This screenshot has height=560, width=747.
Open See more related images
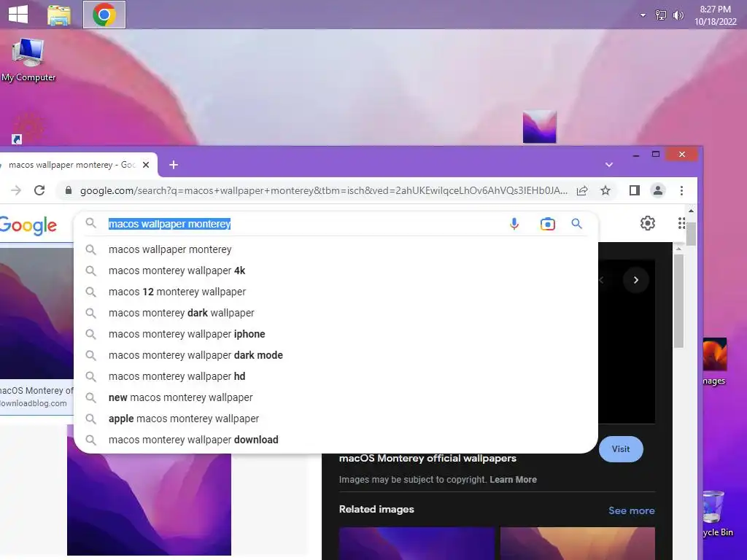pos(631,510)
